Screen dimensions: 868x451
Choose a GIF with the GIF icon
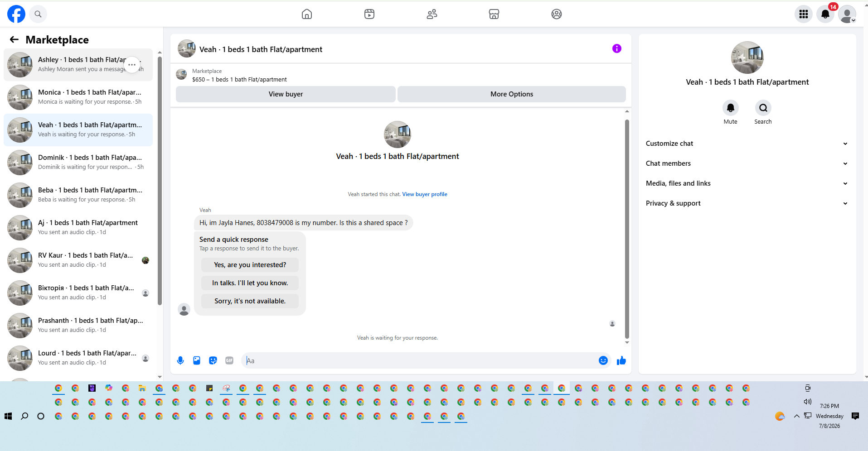[229, 360]
